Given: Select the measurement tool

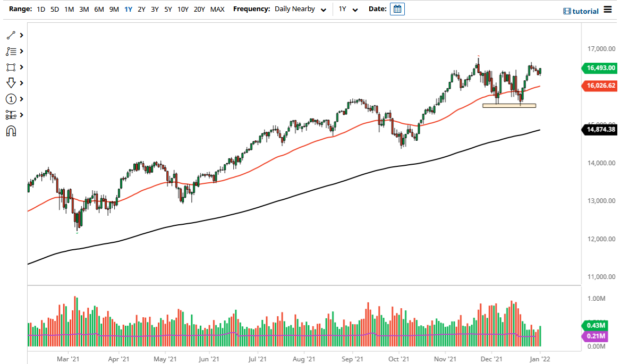Looking at the screenshot, I should click(x=11, y=115).
